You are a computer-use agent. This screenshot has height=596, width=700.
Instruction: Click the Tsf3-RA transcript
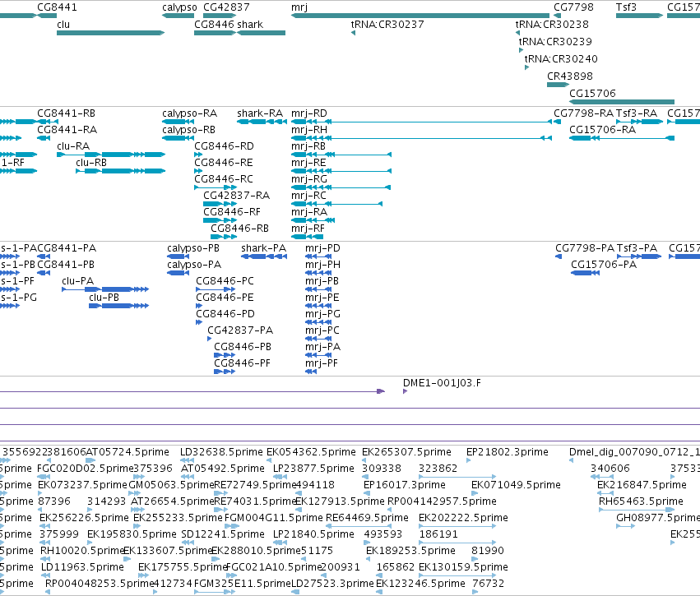pyautogui.click(x=639, y=122)
